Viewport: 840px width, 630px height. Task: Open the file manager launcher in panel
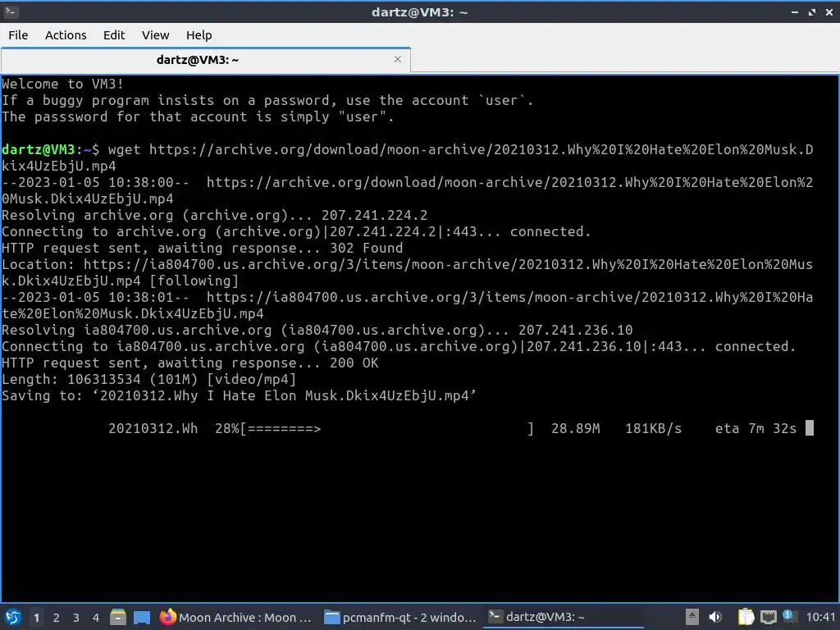click(x=118, y=617)
